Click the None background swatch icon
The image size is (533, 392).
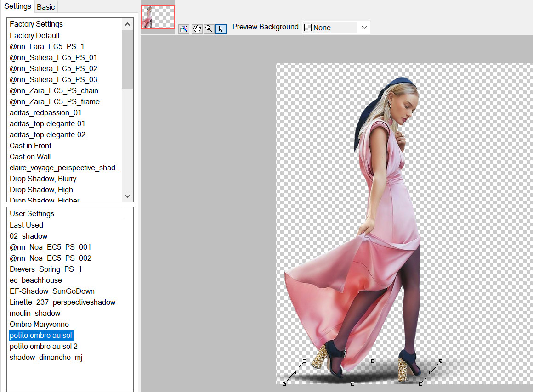pyautogui.click(x=308, y=28)
